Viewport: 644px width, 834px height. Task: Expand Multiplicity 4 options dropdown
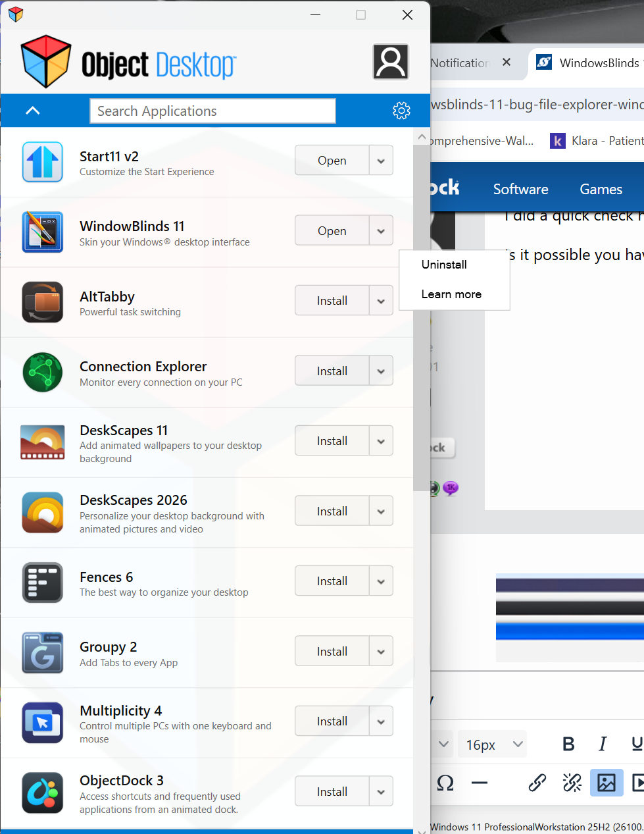381,721
